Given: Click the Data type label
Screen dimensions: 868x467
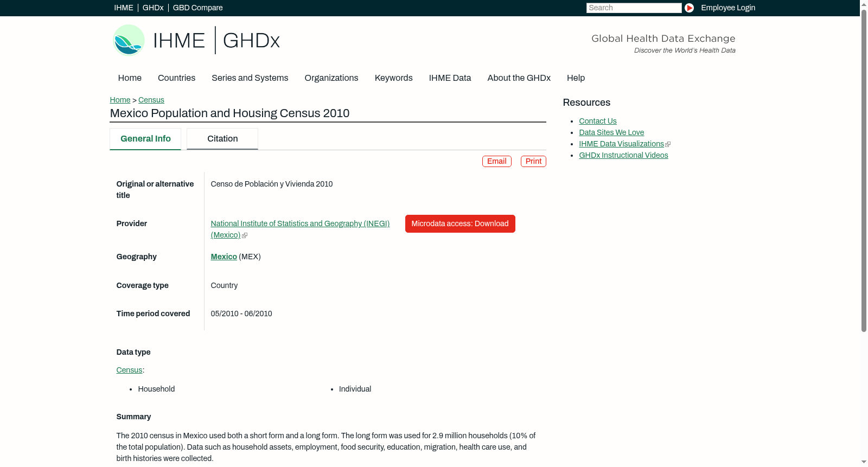Looking at the screenshot, I should tap(133, 352).
